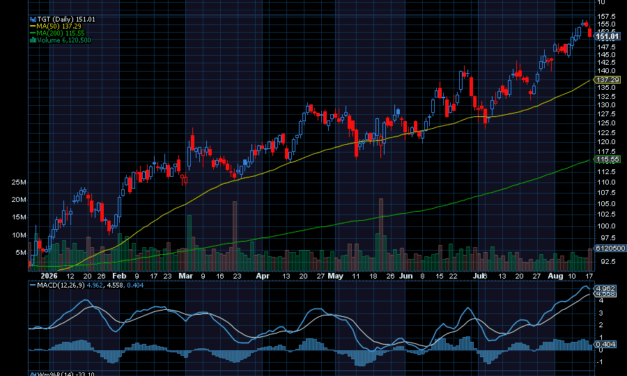This screenshot has height=376, width=627.
Task: Click the 10M volume axis label
Action: (x=19, y=235)
